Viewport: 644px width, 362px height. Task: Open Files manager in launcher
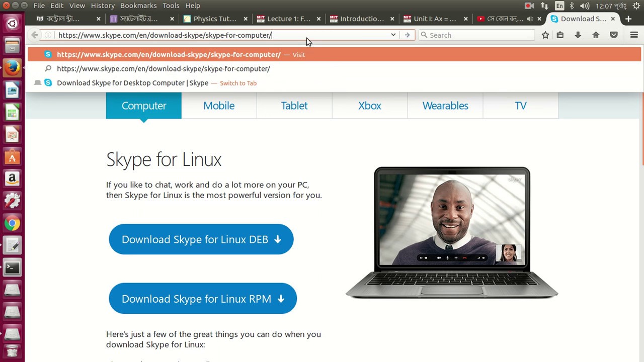pos(12,46)
